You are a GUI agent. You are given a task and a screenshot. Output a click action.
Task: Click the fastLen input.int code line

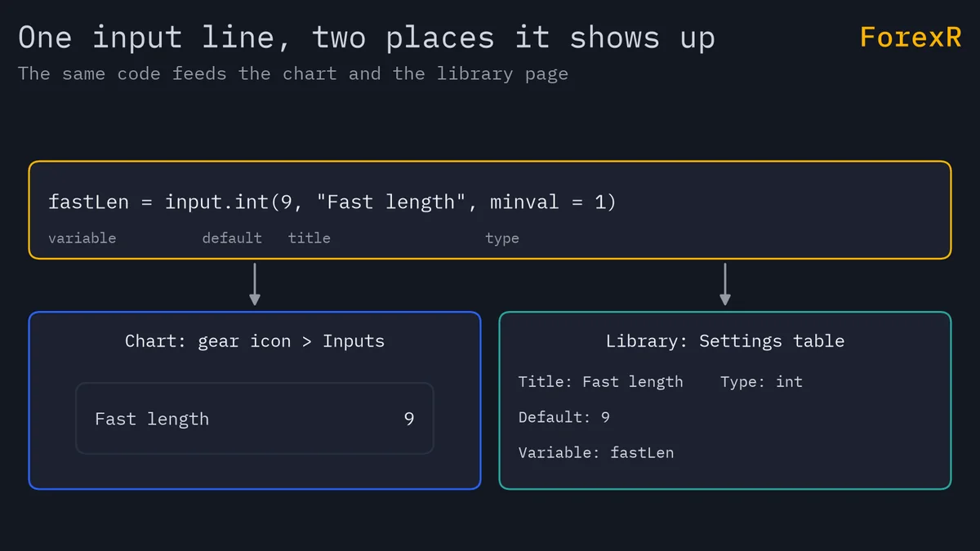(x=332, y=202)
